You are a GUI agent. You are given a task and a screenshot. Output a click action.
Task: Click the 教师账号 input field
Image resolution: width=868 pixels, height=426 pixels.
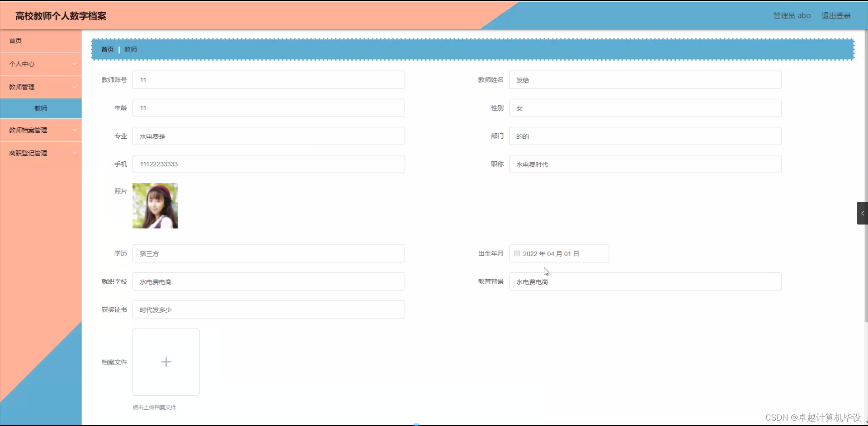tap(268, 80)
